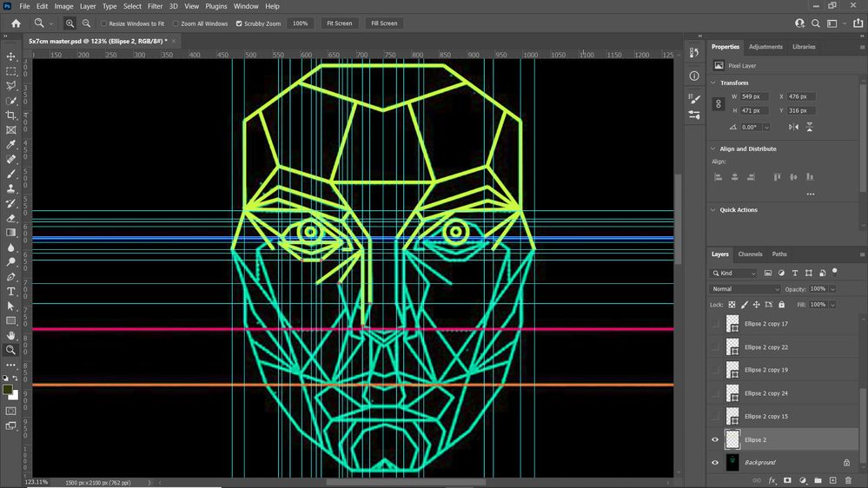Flip horizontally in Transform section
Viewport: 868px width, 488px height.
pyautogui.click(x=793, y=127)
